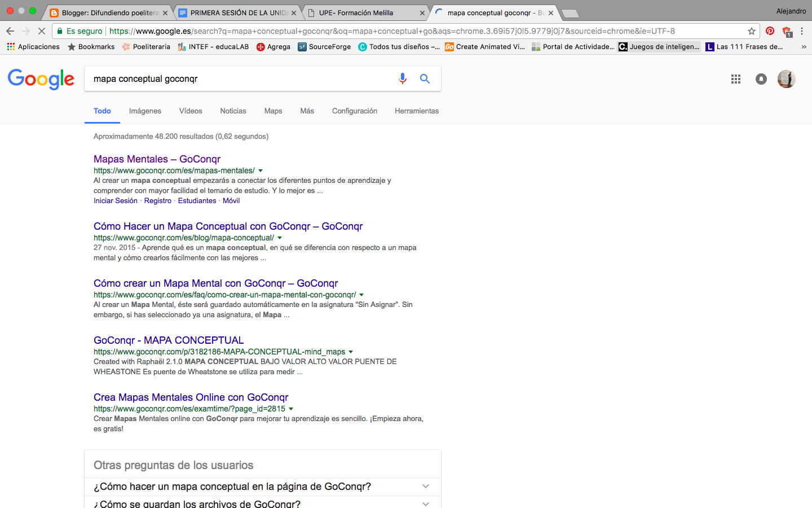
Task: Open GoConqr - MAPA CONCEPTUAL result
Action: tap(169, 340)
